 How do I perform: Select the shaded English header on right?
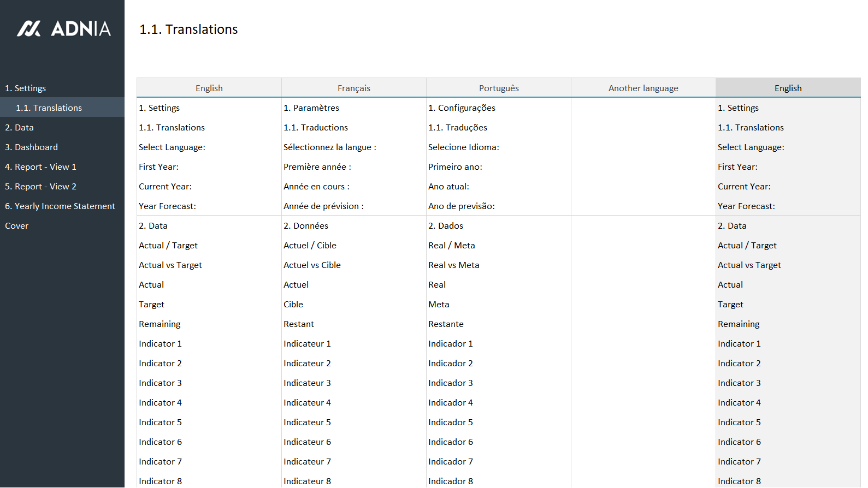tap(788, 88)
